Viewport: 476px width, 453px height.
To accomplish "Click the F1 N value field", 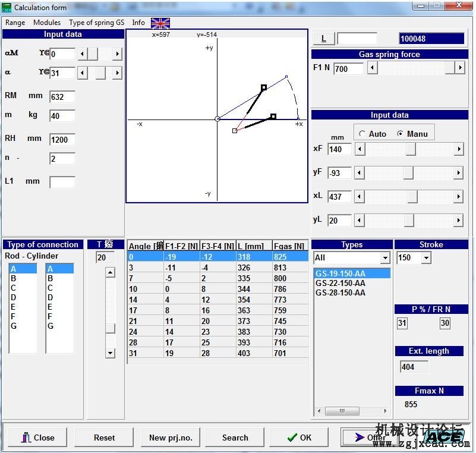I will coord(348,68).
